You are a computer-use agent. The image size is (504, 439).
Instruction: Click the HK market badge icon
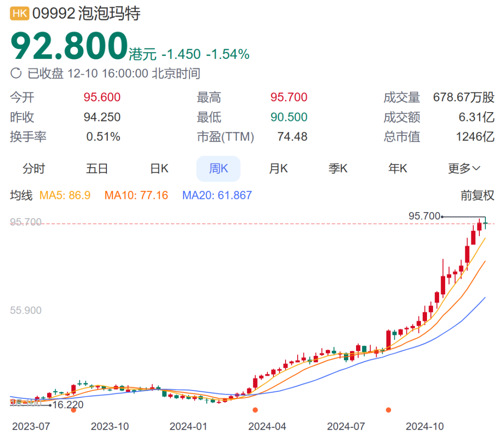(20, 14)
